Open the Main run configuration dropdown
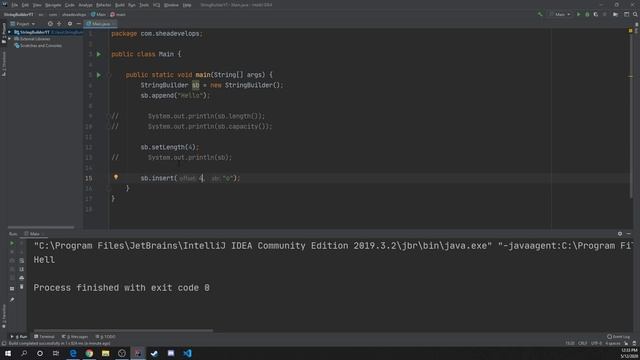The width and height of the screenshot is (640, 360). tap(560, 14)
